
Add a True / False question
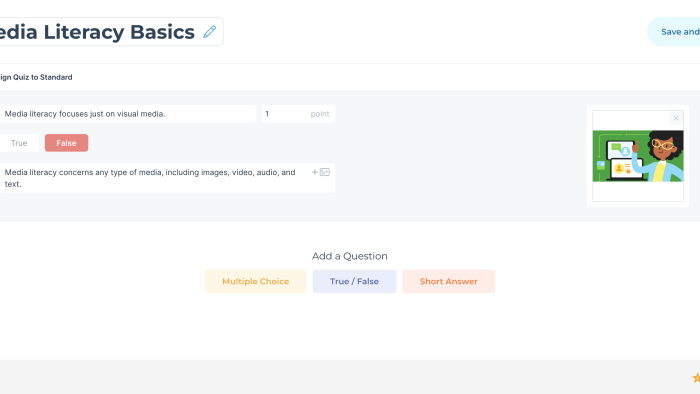coord(354,281)
